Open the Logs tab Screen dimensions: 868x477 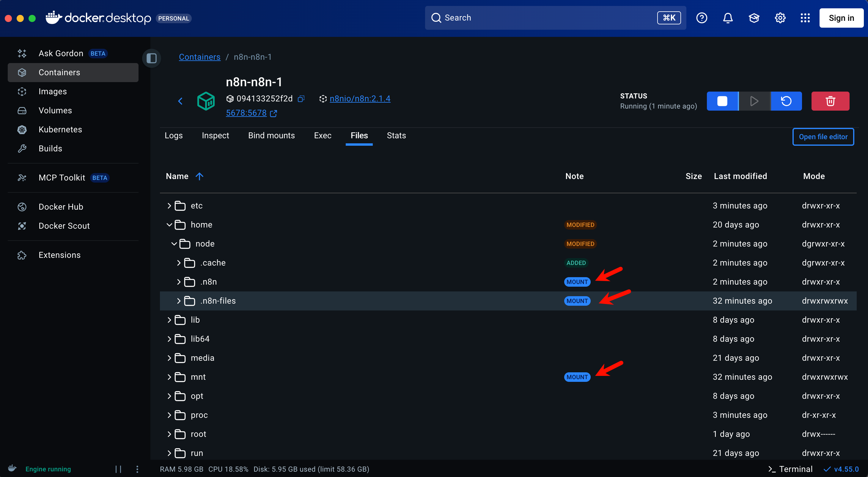tap(174, 136)
